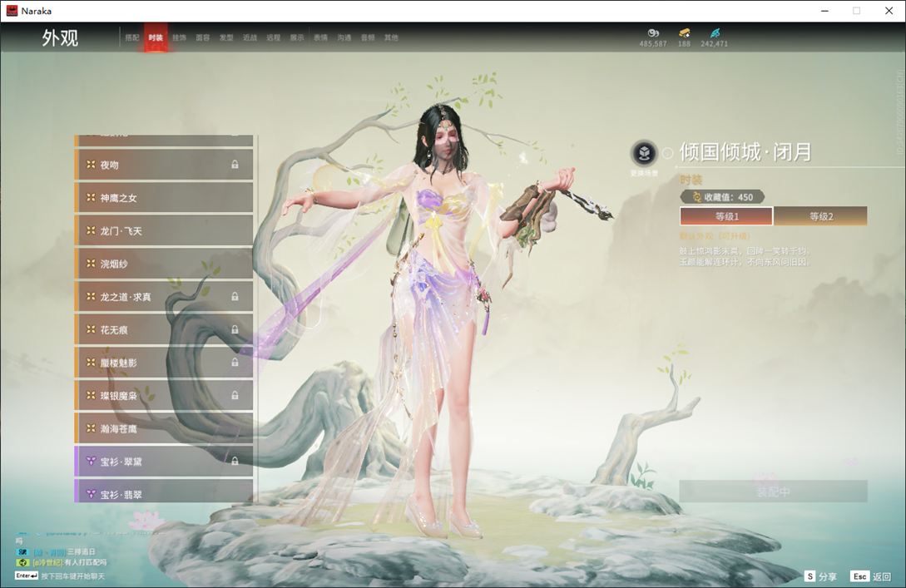Click the 485,587 currency icon
This screenshot has height=588, width=906.
[653, 33]
